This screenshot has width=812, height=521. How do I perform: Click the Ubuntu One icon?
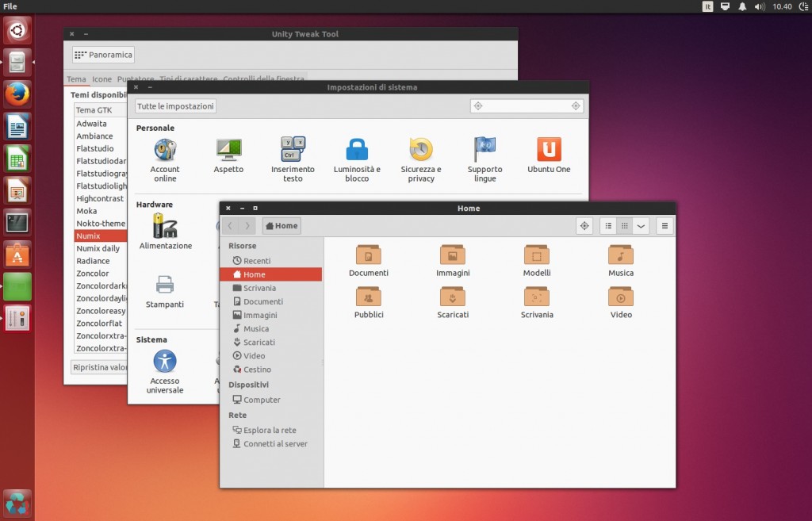click(549, 149)
